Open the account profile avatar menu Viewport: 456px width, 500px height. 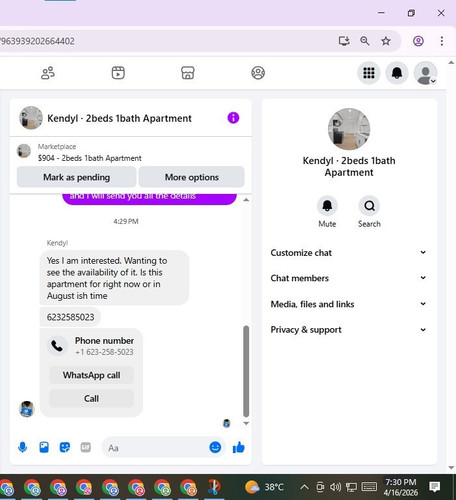coord(425,73)
